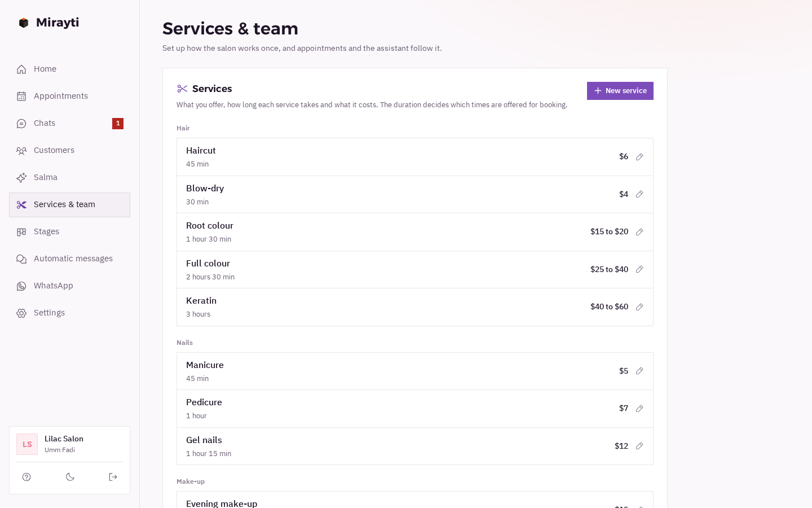
Task: Click the Evening make-up service row
Action: (x=415, y=500)
